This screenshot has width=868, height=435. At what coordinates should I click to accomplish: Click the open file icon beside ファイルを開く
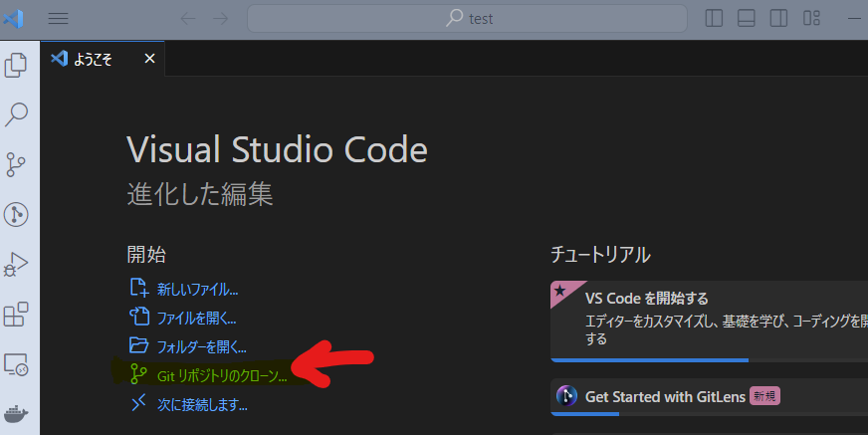pyautogui.click(x=139, y=317)
